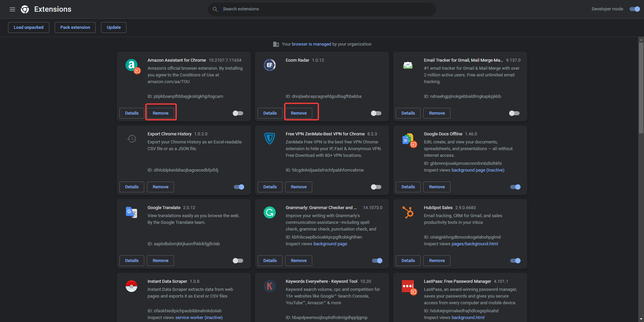Click the Pack extension button
The image size is (644, 322).
coord(75,27)
